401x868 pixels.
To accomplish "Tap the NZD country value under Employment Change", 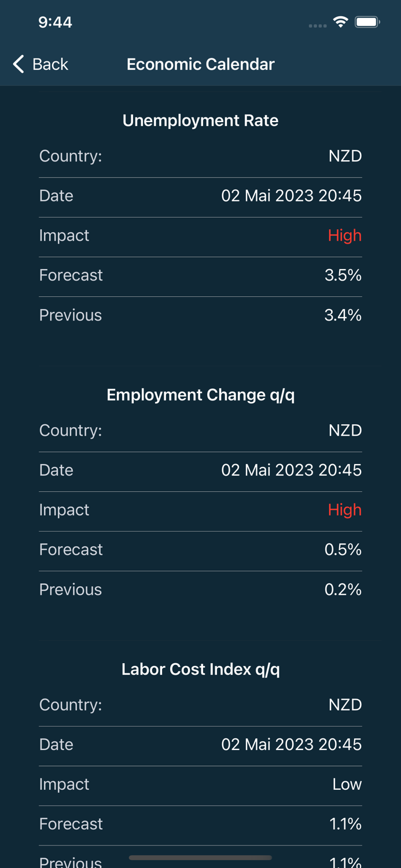I will tap(345, 431).
